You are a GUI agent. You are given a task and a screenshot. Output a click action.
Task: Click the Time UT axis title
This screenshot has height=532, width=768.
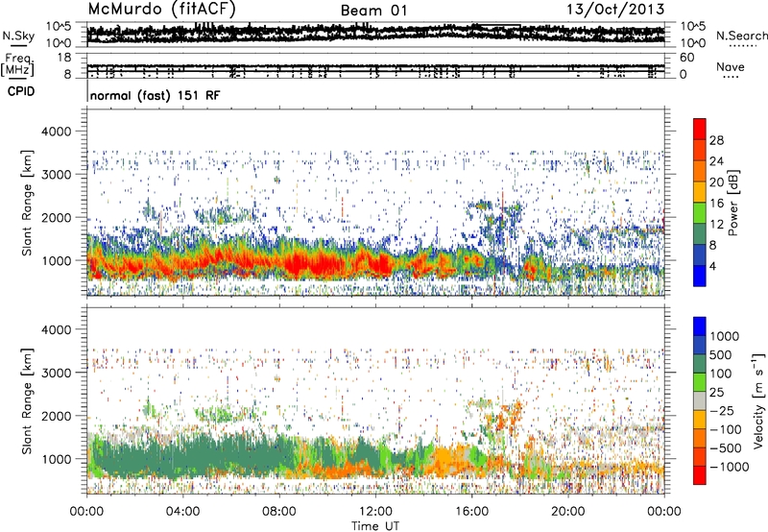point(375,525)
